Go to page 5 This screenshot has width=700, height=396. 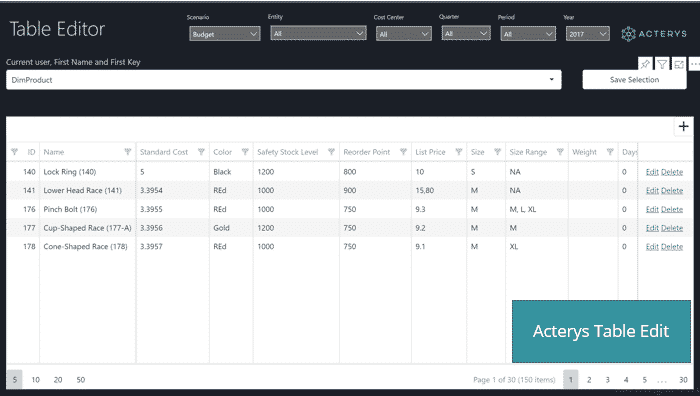pos(645,379)
